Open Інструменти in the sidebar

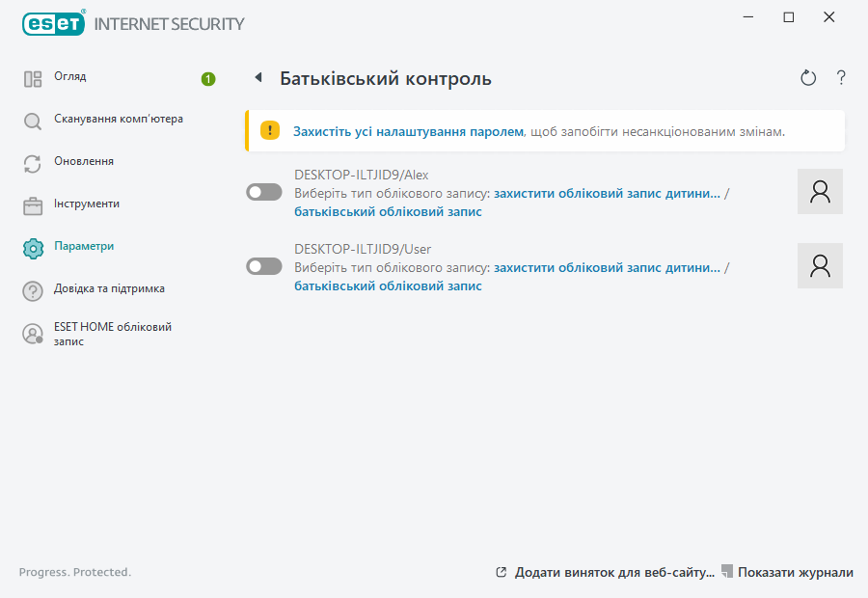point(87,204)
